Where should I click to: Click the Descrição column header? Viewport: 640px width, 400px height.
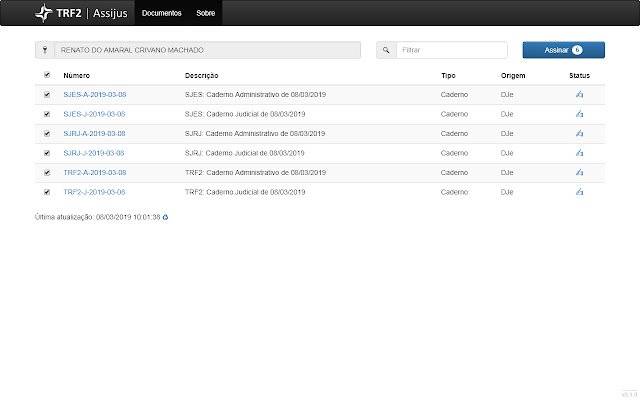(x=202, y=76)
